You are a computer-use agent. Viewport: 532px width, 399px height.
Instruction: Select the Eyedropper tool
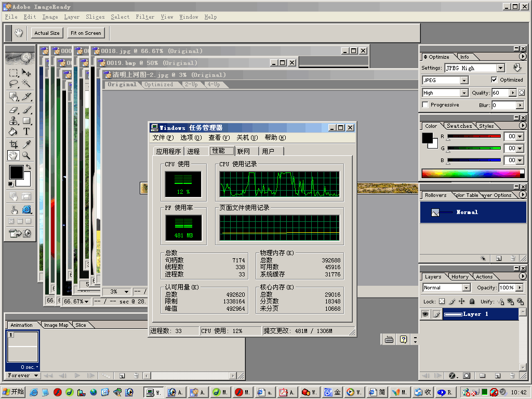pyautogui.click(x=26, y=144)
